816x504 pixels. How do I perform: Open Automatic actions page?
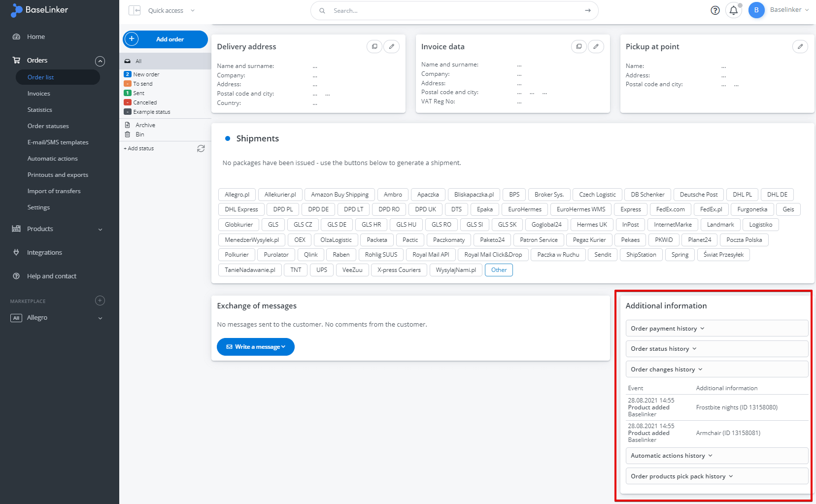[x=53, y=159]
